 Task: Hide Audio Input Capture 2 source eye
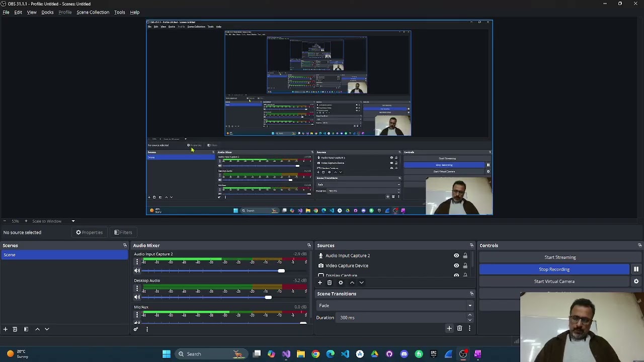click(x=456, y=255)
